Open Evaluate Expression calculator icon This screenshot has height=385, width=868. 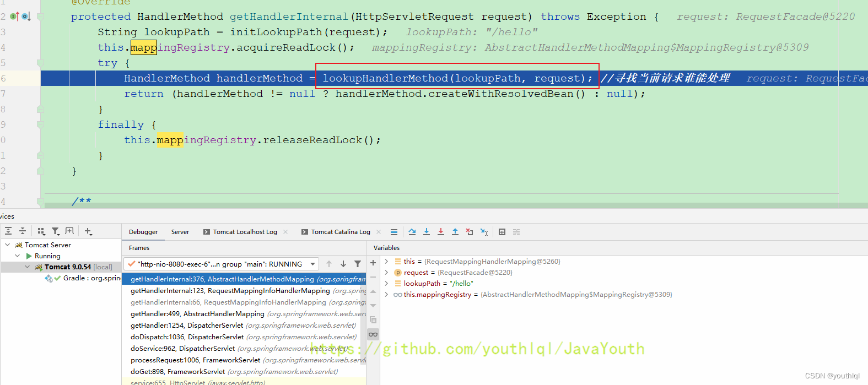(502, 232)
